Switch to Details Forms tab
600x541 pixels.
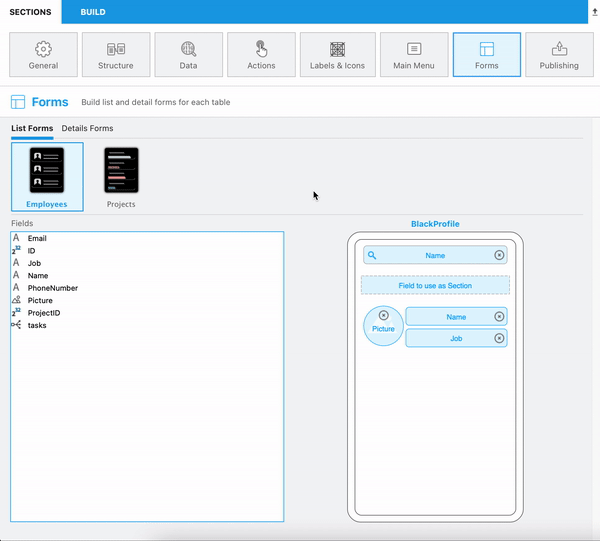(x=87, y=129)
